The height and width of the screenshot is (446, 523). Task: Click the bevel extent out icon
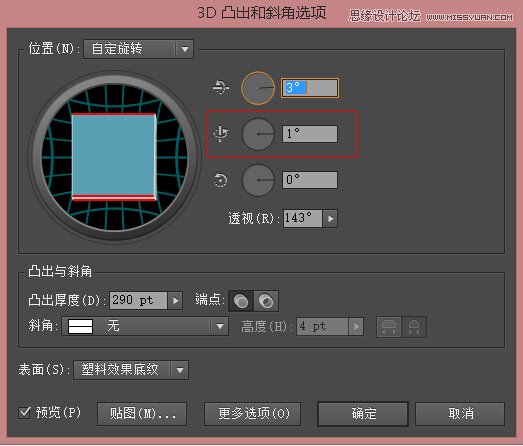click(389, 327)
